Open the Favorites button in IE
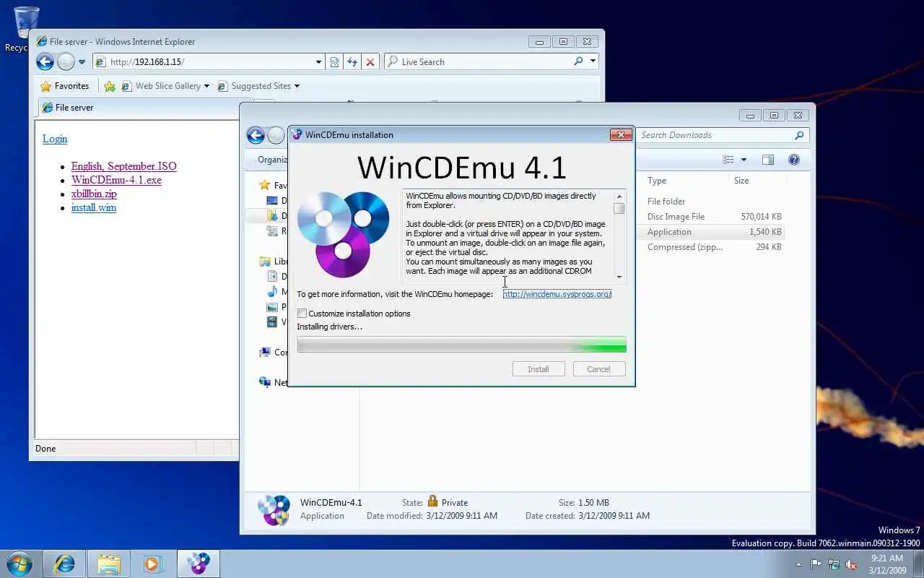Viewport: 924px width, 578px height. coord(65,86)
